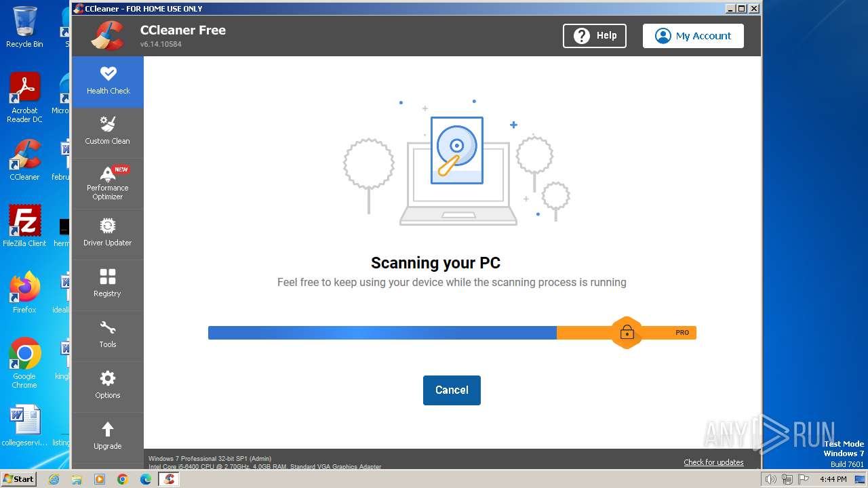Open Google Chrome desktop shortcut

tap(24, 363)
